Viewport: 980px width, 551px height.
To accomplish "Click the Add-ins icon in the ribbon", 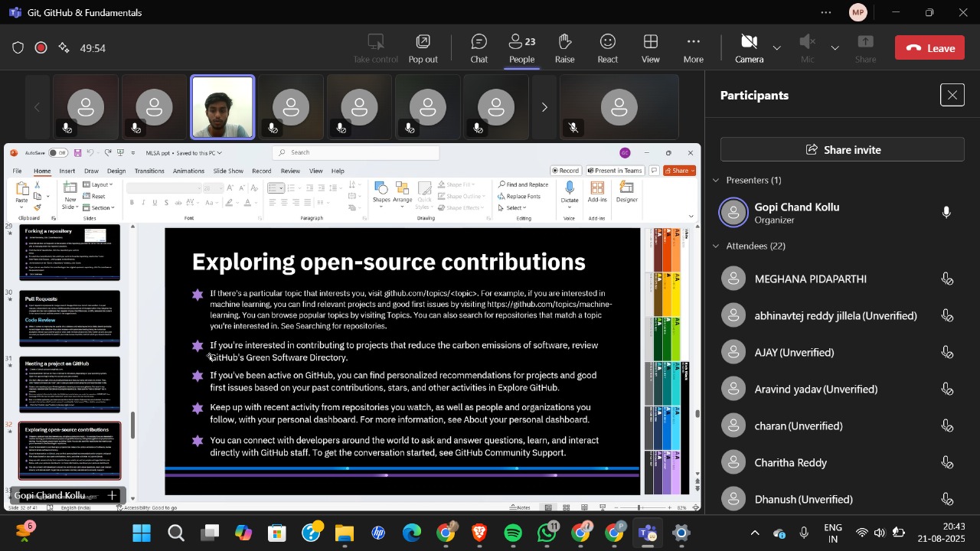I will (x=598, y=191).
